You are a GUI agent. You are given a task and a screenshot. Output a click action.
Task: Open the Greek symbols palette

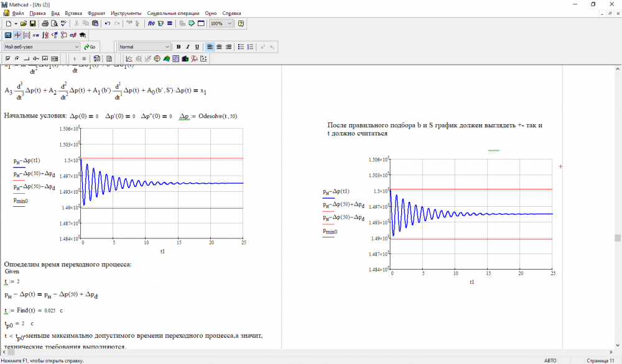point(72,35)
